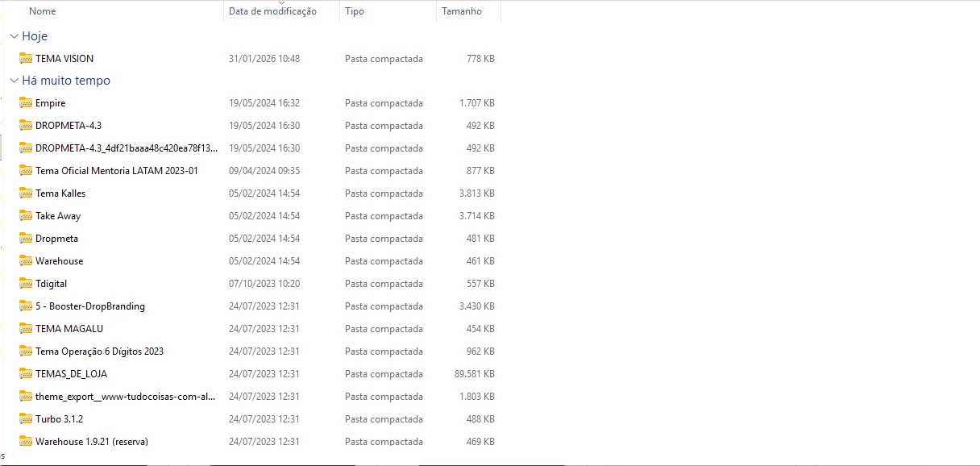Sort files by Tipo column
The width and height of the screenshot is (980, 466).
tap(355, 11)
